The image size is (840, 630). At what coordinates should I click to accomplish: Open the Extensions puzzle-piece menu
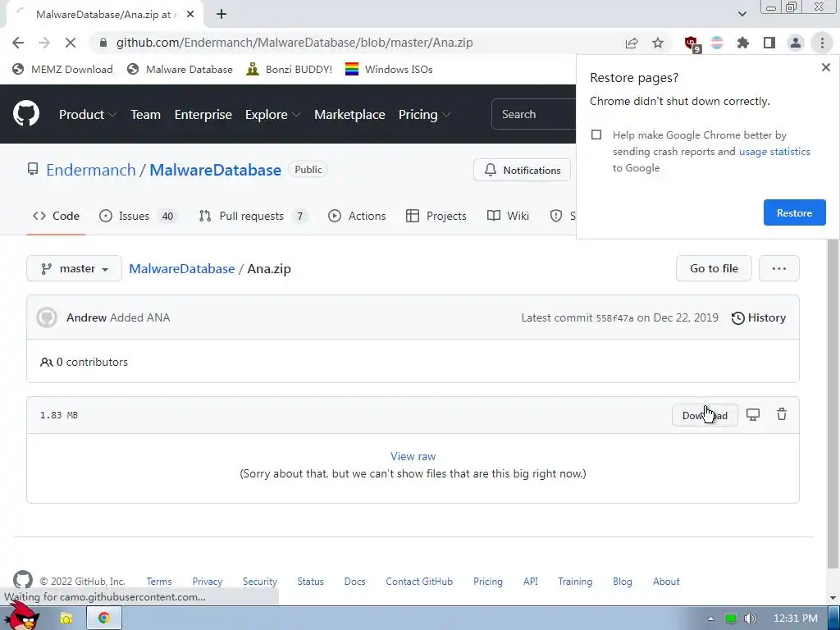click(743, 43)
